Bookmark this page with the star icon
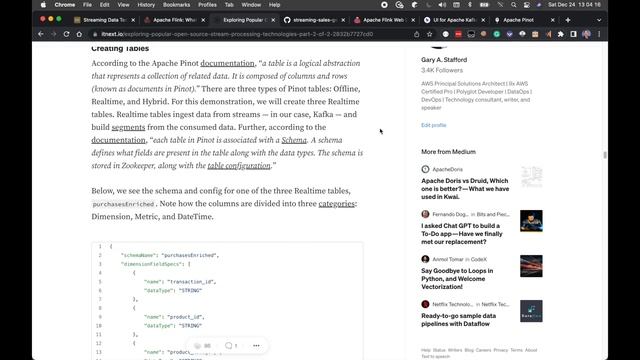The image size is (640, 360). [x=429, y=34]
